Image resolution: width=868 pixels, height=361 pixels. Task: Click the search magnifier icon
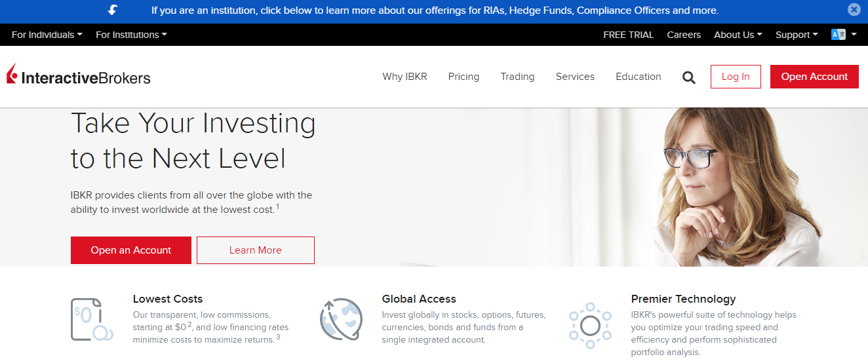688,77
